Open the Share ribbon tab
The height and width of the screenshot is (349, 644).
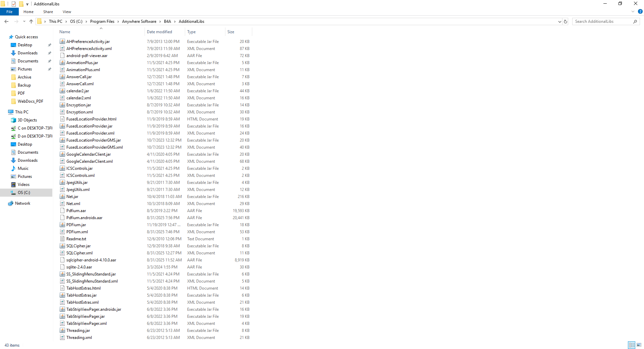pos(48,12)
